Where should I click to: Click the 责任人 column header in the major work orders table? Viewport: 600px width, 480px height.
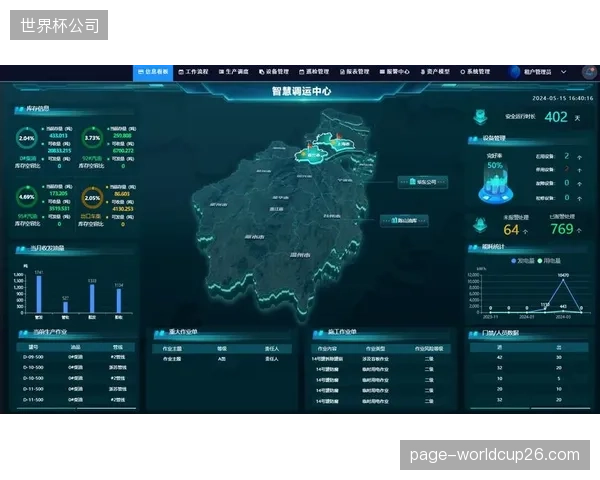[272, 349]
